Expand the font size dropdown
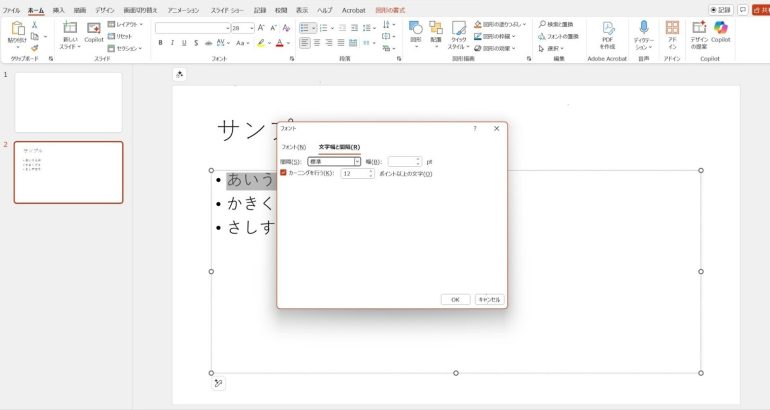 point(252,28)
